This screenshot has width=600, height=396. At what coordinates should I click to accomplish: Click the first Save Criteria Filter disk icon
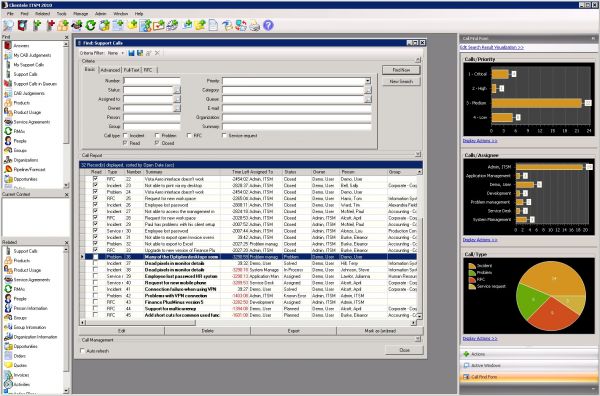[131, 53]
